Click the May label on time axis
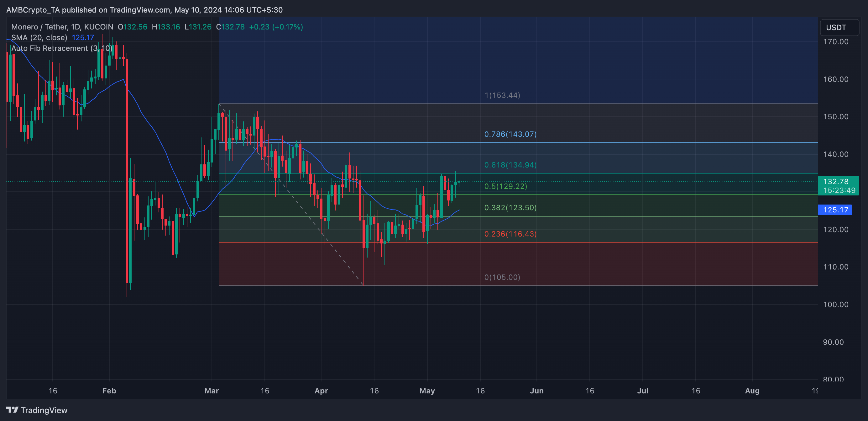This screenshot has width=868, height=421. click(x=427, y=391)
